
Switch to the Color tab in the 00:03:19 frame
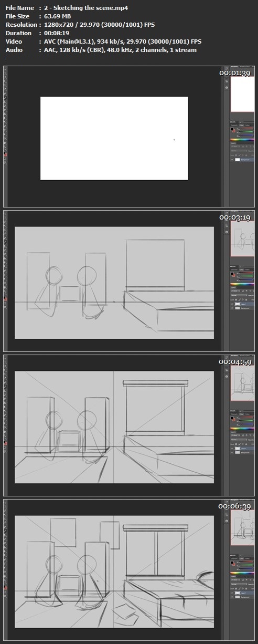click(242, 269)
